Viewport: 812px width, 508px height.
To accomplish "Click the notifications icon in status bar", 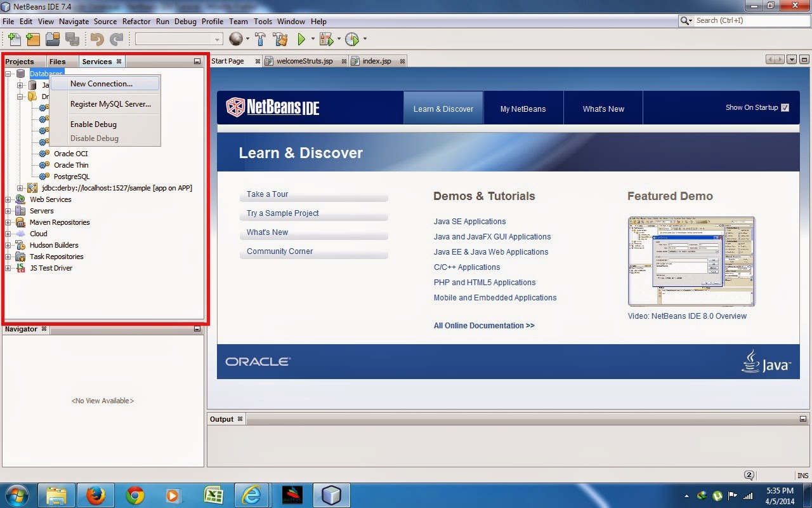I will [749, 475].
